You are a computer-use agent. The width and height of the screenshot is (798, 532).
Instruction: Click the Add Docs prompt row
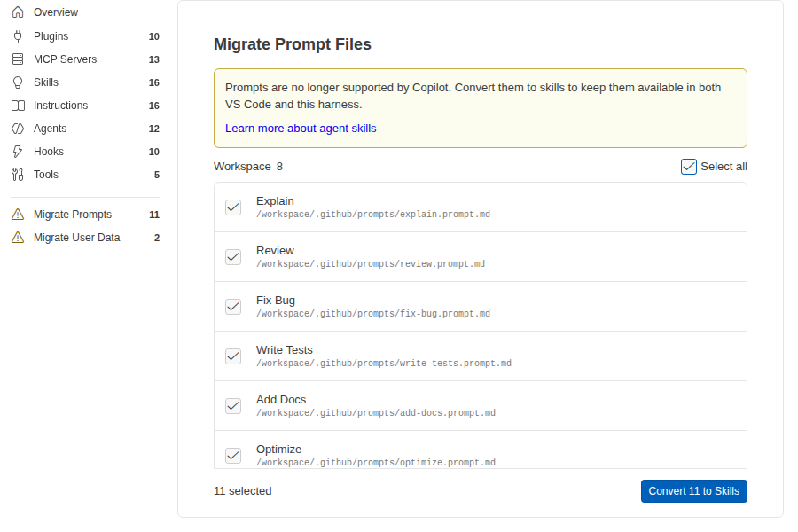point(481,406)
